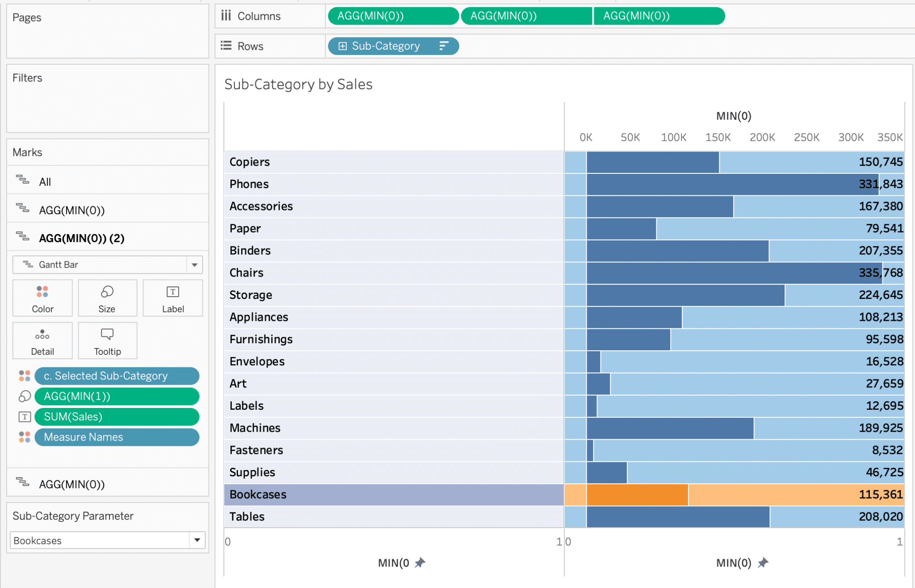The height and width of the screenshot is (588, 915).
Task: Click the 335,768 Chairs value label
Action: (x=881, y=273)
